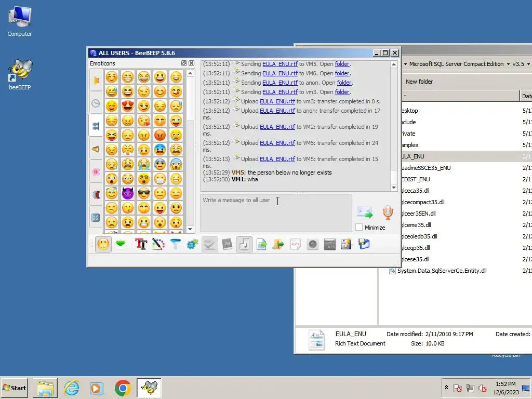Viewport: 532px width, 399px height.
Task: Open the recent emoticons clock tab
Action: [x=96, y=103]
